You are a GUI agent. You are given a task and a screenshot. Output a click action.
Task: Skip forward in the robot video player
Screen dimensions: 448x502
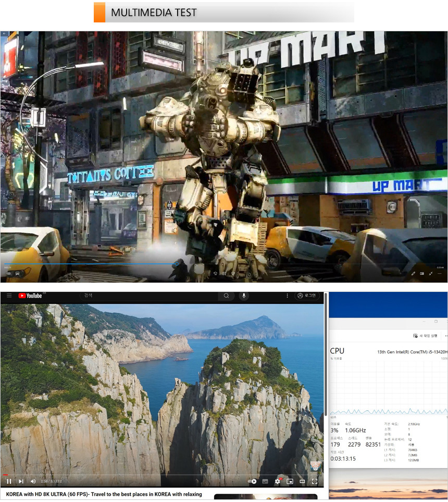233,273
